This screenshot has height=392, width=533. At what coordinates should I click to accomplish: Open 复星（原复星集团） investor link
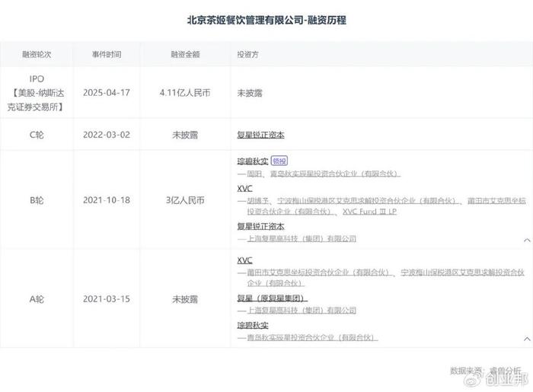coord(273,298)
